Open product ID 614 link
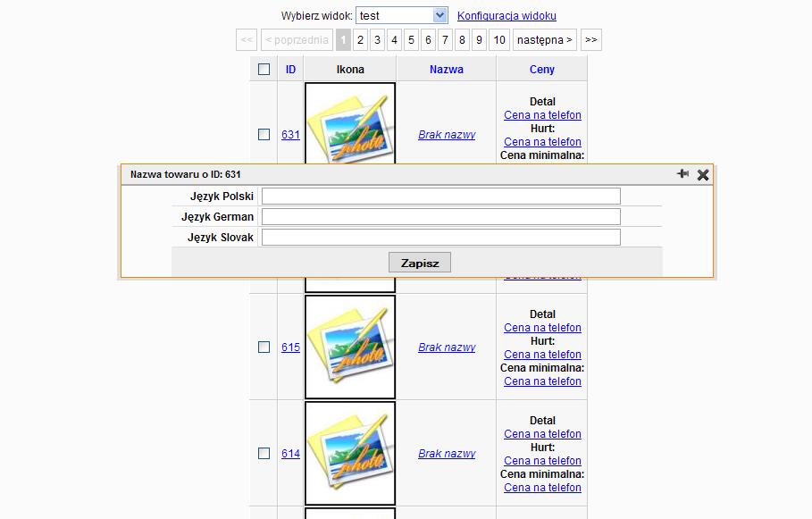 coord(290,454)
